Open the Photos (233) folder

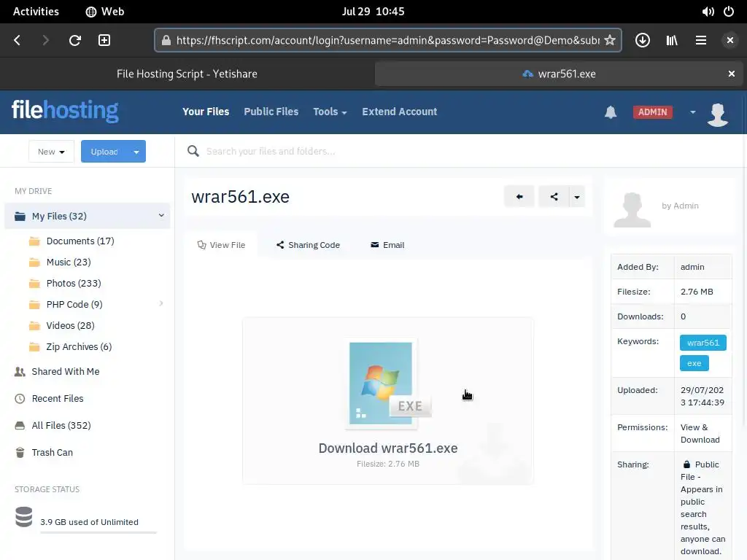[74, 284]
